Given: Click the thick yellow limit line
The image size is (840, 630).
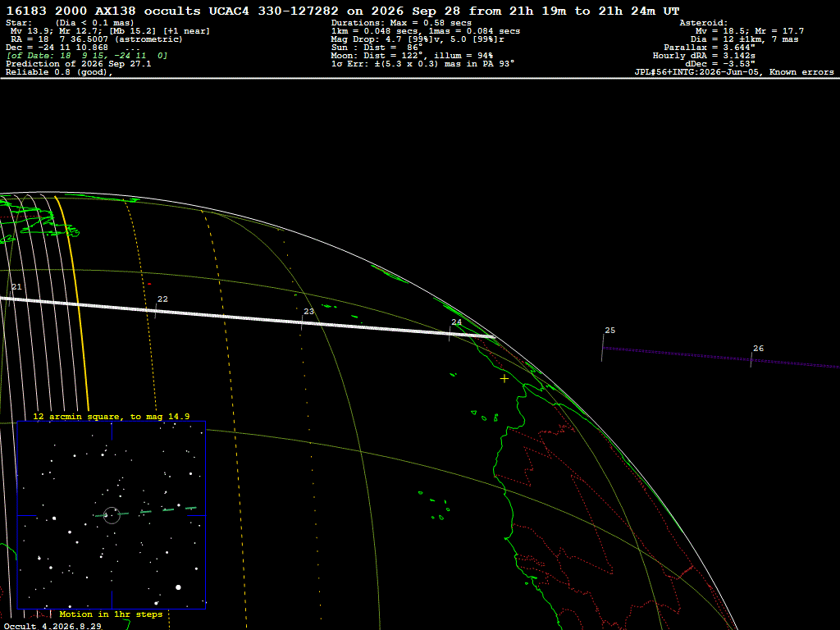Looking at the screenshot, I should click(x=74, y=303).
